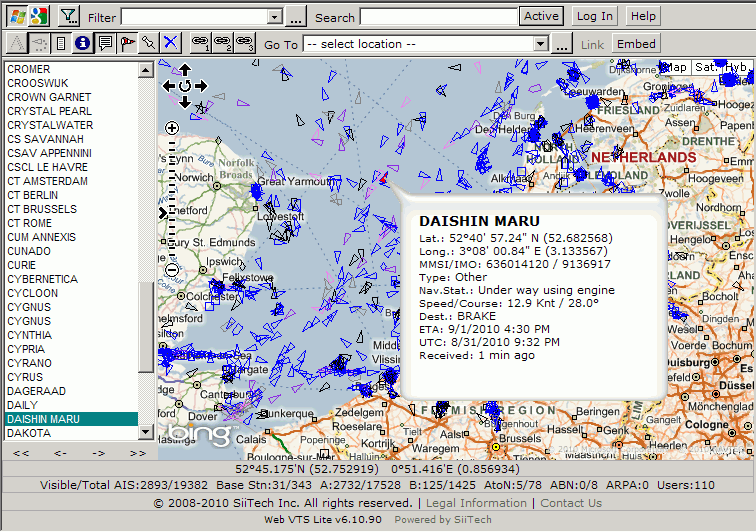Viewport: 756px width, 532px height.
Task: Pan the map down with arrow
Action: coord(185,102)
